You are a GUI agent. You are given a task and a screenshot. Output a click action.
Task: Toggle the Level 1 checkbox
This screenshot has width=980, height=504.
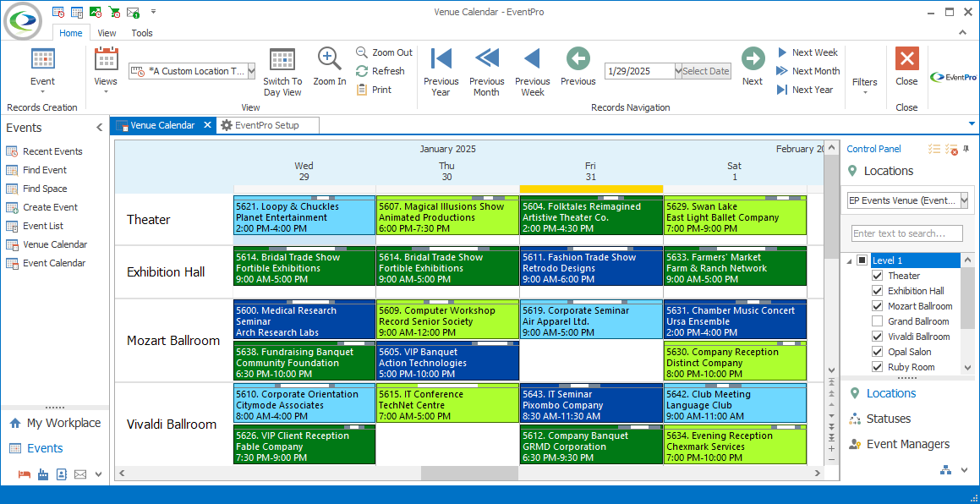coord(862,260)
